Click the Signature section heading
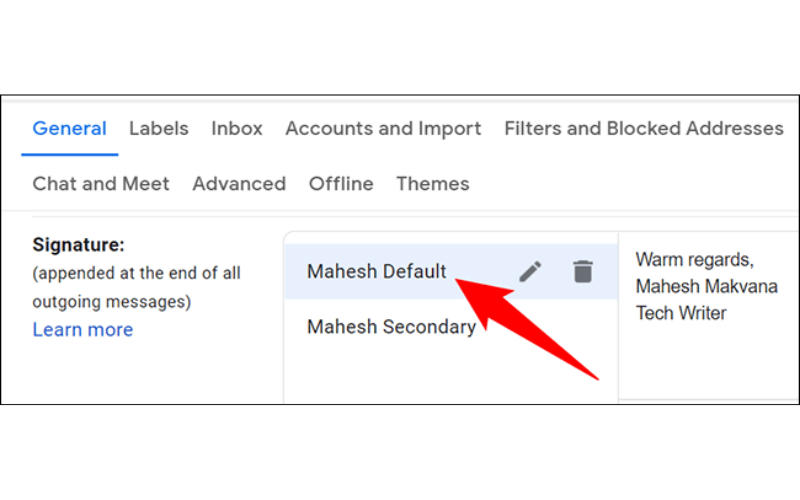Screen dimensions: 800x500 click(x=79, y=245)
